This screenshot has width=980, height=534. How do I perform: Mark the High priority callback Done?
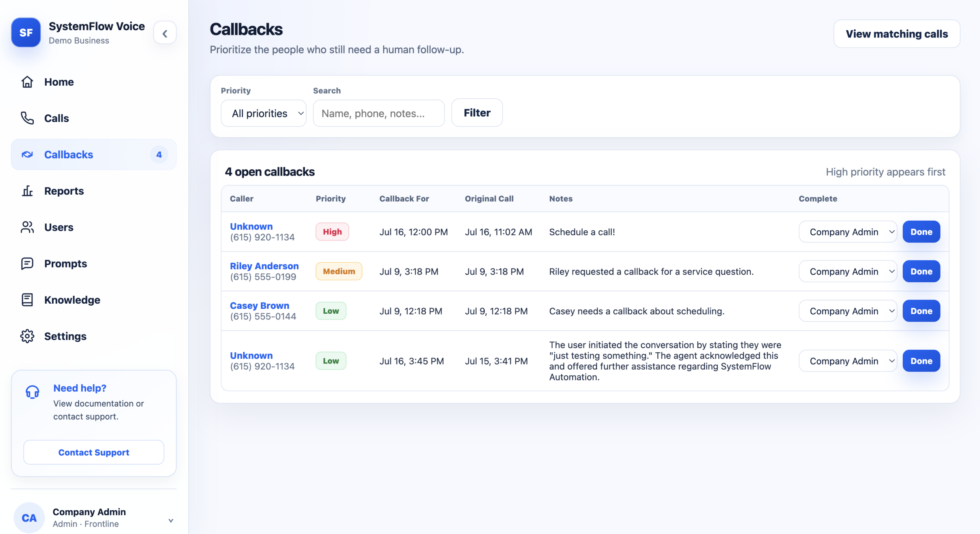click(921, 232)
